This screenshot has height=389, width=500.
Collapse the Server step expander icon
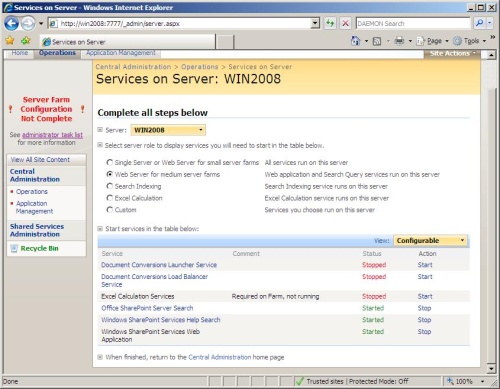coord(100,130)
